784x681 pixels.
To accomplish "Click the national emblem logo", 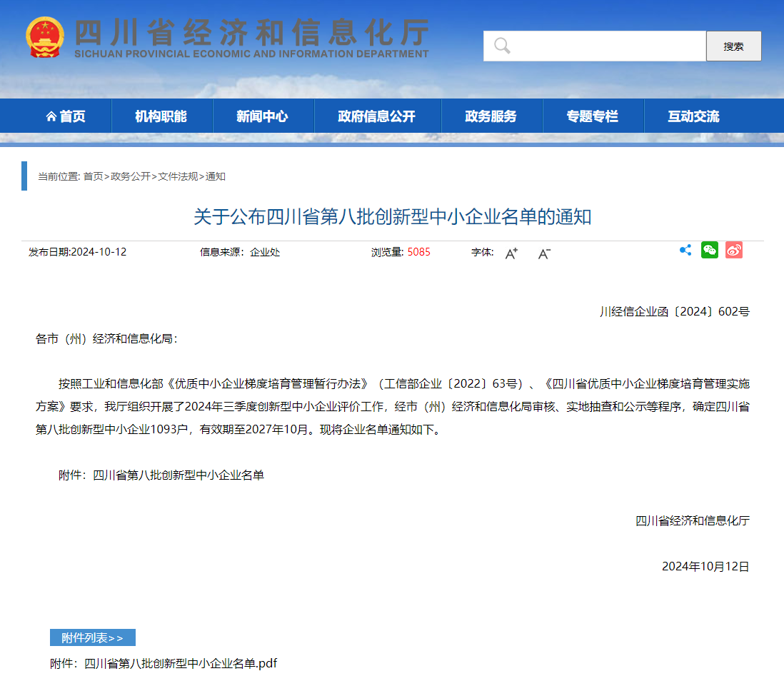I will click(x=44, y=36).
